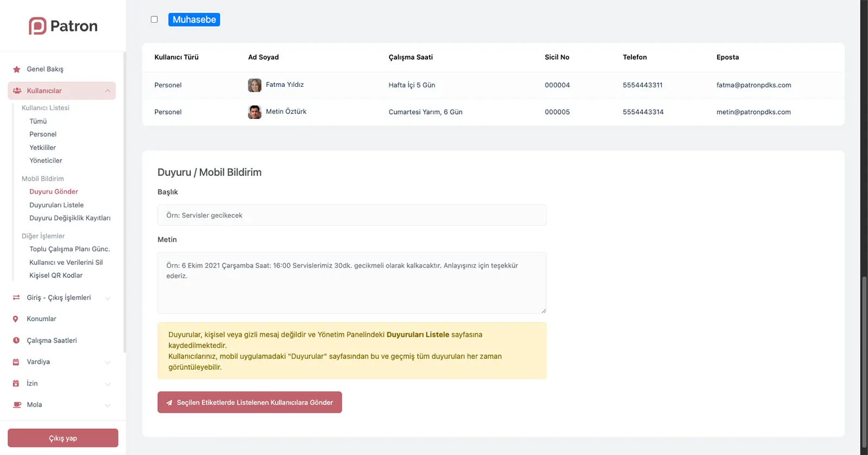Click the Kullanıcılar people icon
Viewport: 868px width, 455px height.
pyautogui.click(x=17, y=91)
